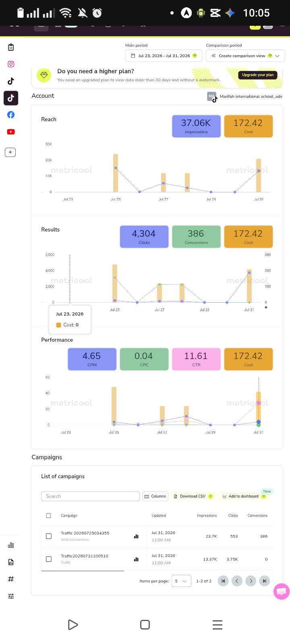Open the chart icon for Traffic 20260725034355
The height and width of the screenshot is (644, 290).
point(136,536)
